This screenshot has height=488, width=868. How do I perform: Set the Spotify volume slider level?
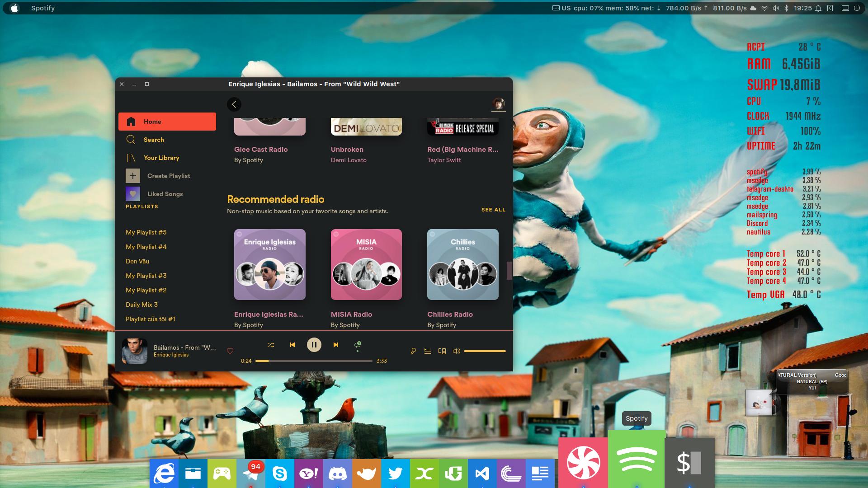coord(485,351)
